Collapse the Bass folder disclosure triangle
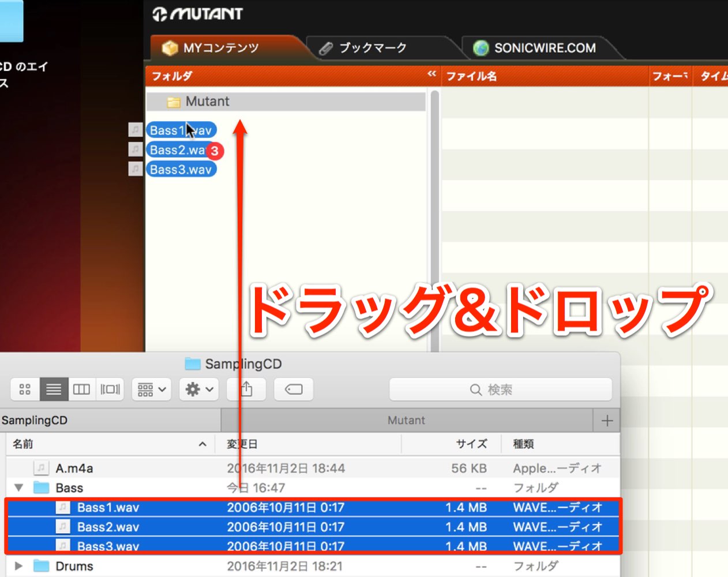The width and height of the screenshot is (728, 577). click(x=18, y=488)
